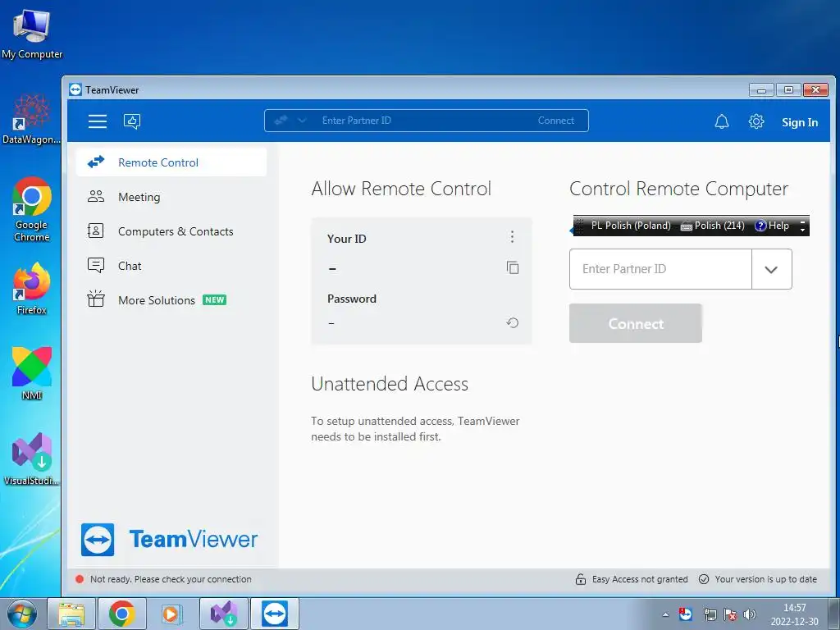
Task: Copy Your ID with the copy icon
Action: pyautogui.click(x=513, y=267)
